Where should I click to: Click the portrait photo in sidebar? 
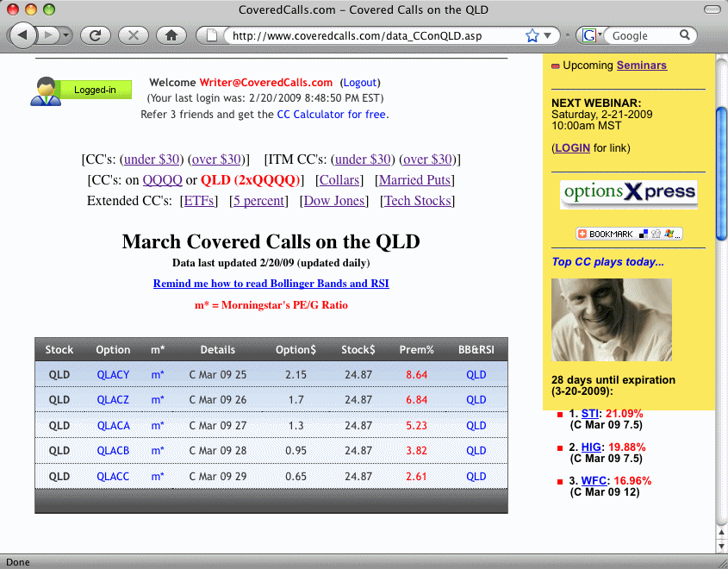point(612,320)
